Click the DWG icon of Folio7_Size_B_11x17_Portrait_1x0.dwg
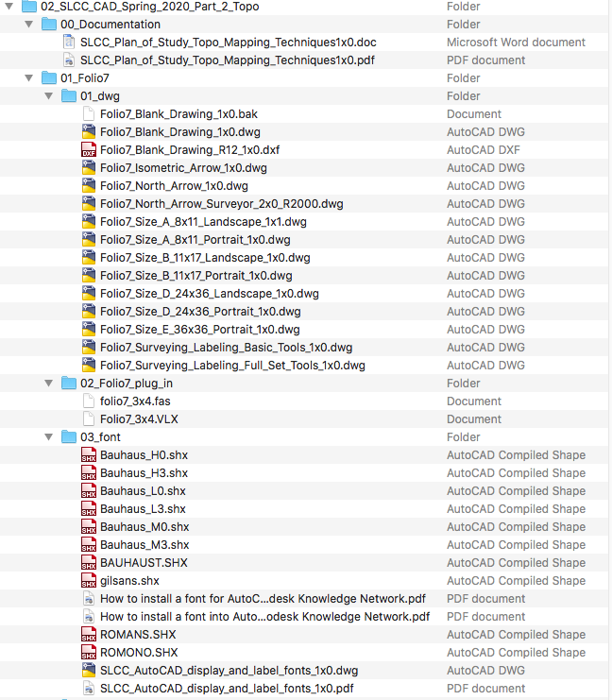Viewport: 612px width, 700px height. tap(89, 276)
